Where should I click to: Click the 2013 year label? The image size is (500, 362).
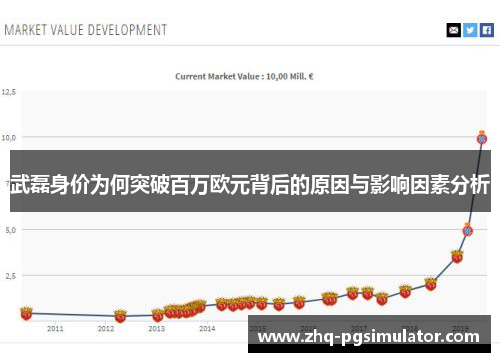tap(157, 329)
